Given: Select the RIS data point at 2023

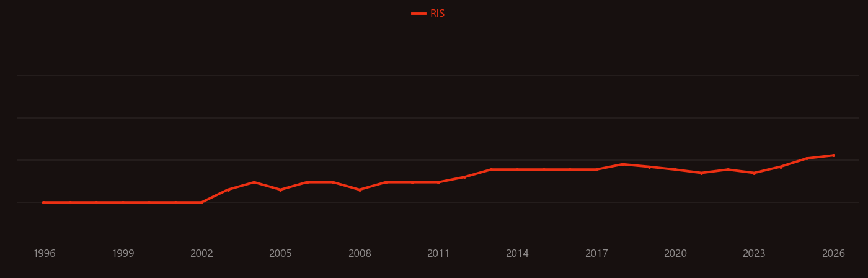Looking at the screenshot, I should [x=754, y=173].
